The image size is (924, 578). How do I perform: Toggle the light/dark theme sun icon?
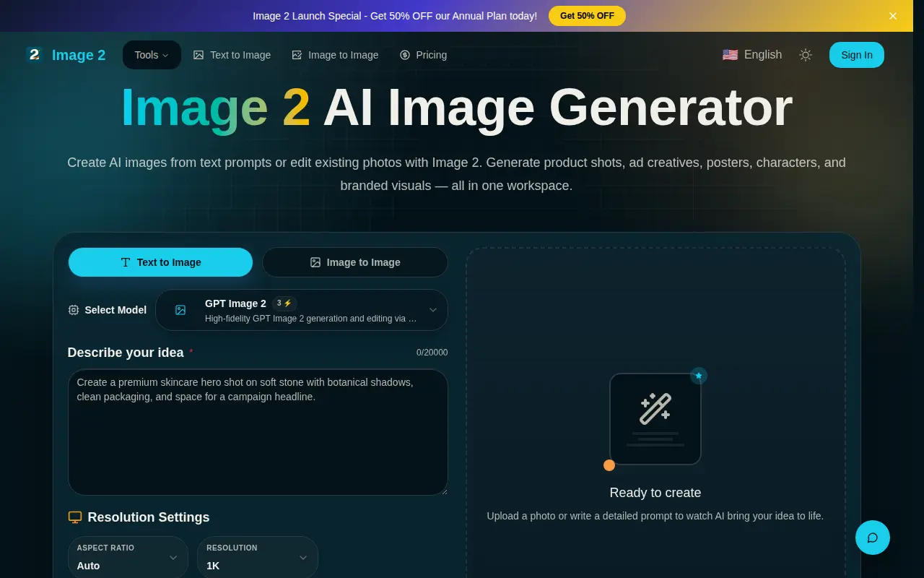pyautogui.click(x=806, y=55)
